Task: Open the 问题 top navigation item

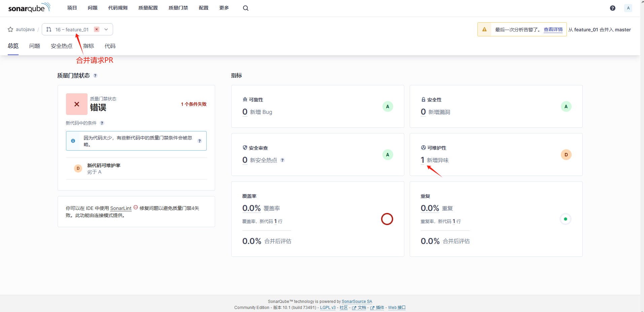Action: click(x=93, y=8)
